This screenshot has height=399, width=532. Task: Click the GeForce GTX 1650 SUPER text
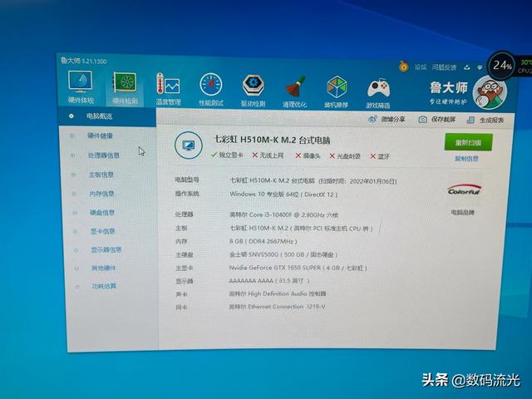(298, 268)
